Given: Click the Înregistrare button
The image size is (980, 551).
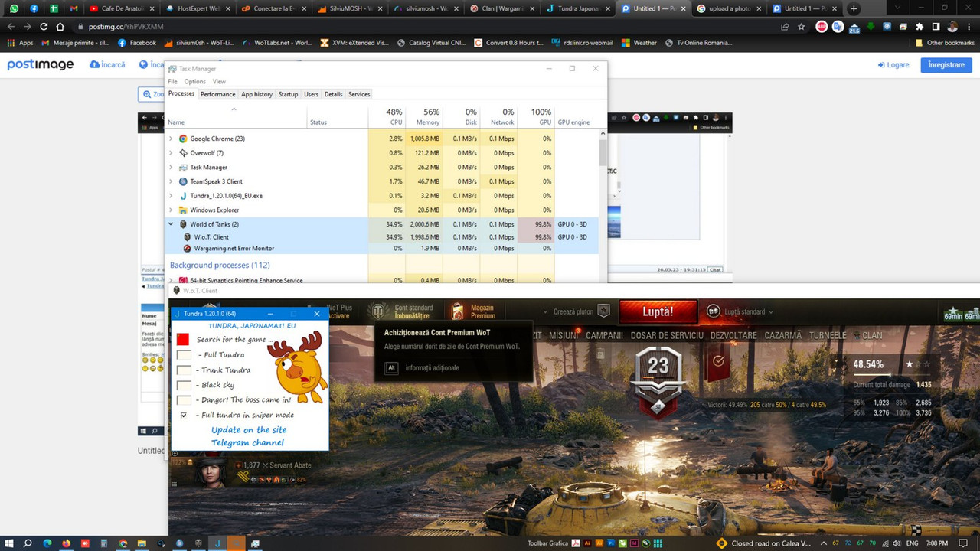Looking at the screenshot, I should tap(946, 64).
